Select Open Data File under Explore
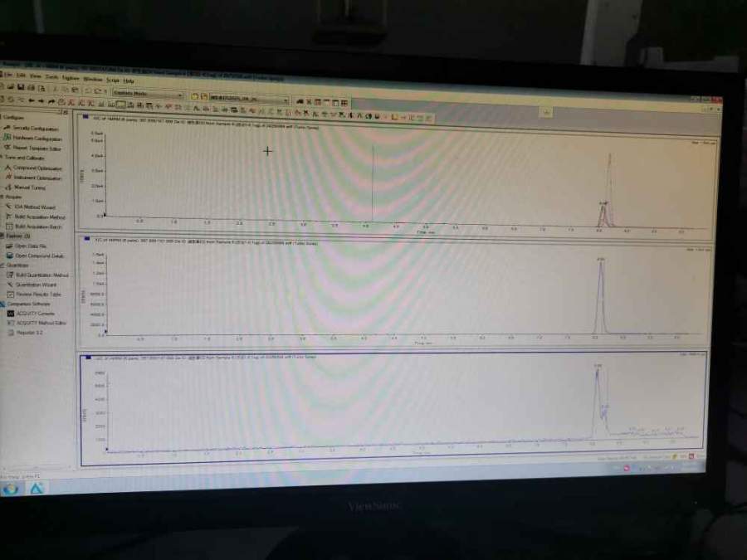This screenshot has width=747, height=560. tap(32, 246)
